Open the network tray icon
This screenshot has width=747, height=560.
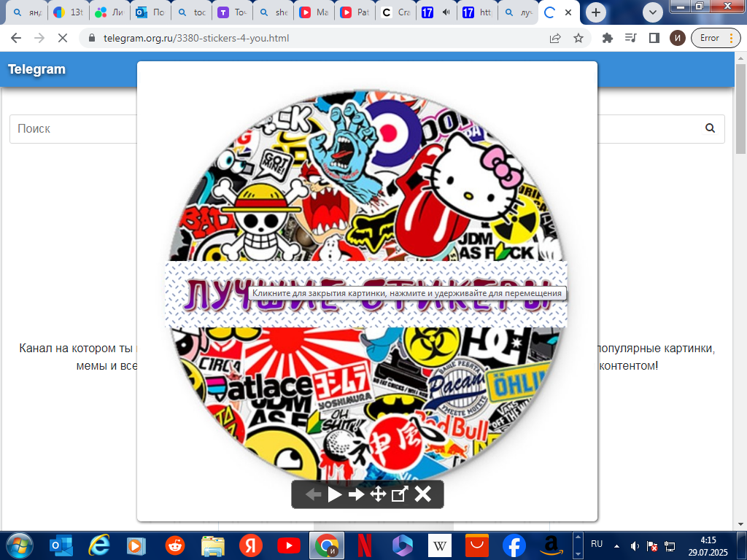(x=670, y=546)
